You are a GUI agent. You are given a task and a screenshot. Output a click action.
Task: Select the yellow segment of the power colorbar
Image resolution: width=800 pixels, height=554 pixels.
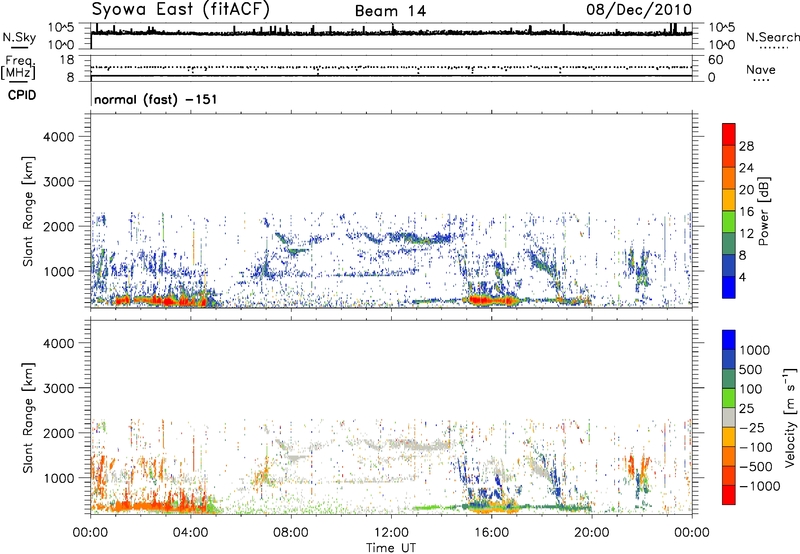[x=729, y=199]
